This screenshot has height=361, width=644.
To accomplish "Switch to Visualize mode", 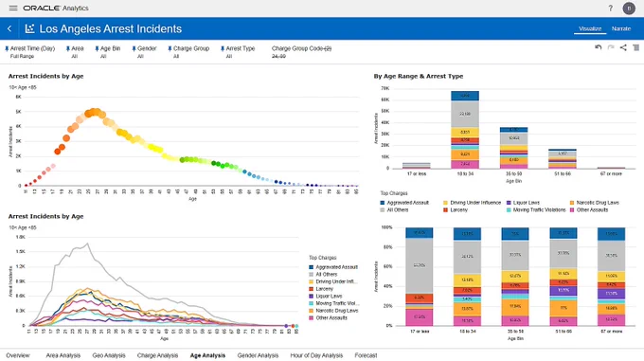I will pos(590,28).
